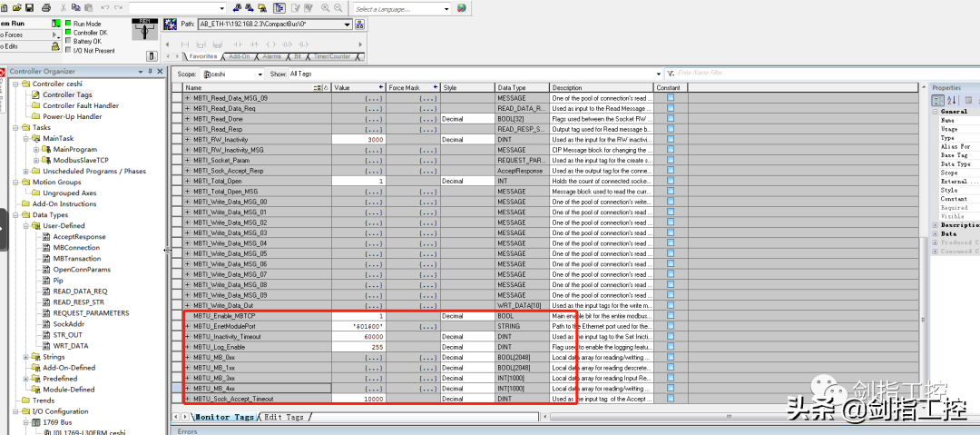Viewport: 980px width, 435px height.
Task: Click the Who Active network icon beside Path
Action: (x=170, y=25)
